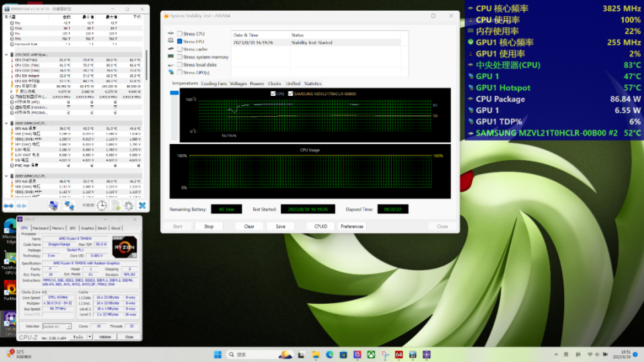
Task: Click the Windows Start button on taskbar
Action: click(x=217, y=354)
